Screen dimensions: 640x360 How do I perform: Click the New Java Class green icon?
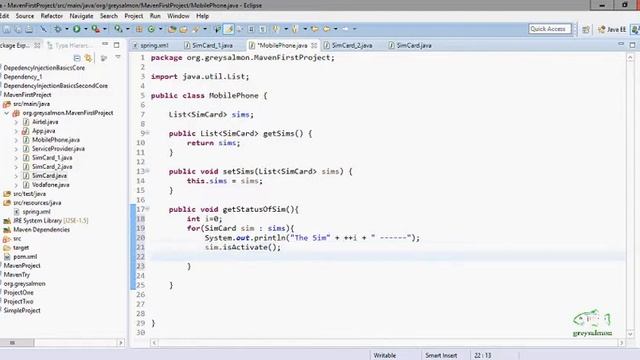(x=151, y=29)
